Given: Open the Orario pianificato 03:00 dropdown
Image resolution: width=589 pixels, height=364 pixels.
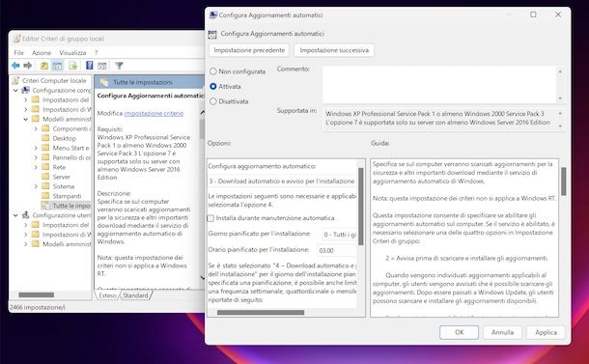Looking at the screenshot, I should tap(337, 251).
